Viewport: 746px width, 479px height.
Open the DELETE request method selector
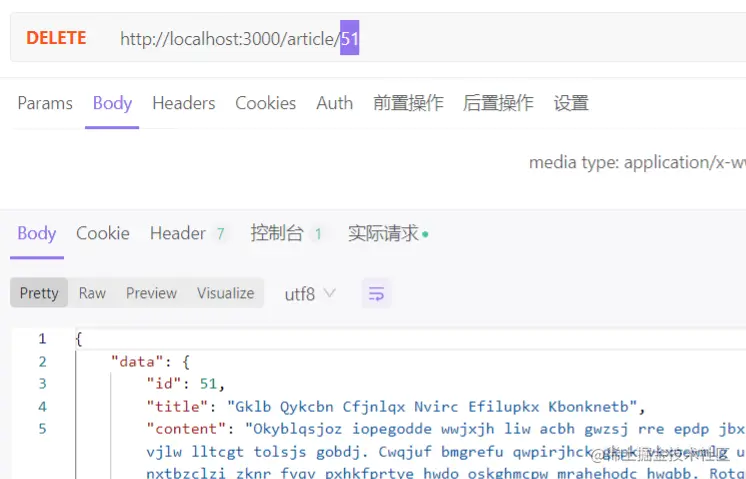pyautogui.click(x=56, y=38)
